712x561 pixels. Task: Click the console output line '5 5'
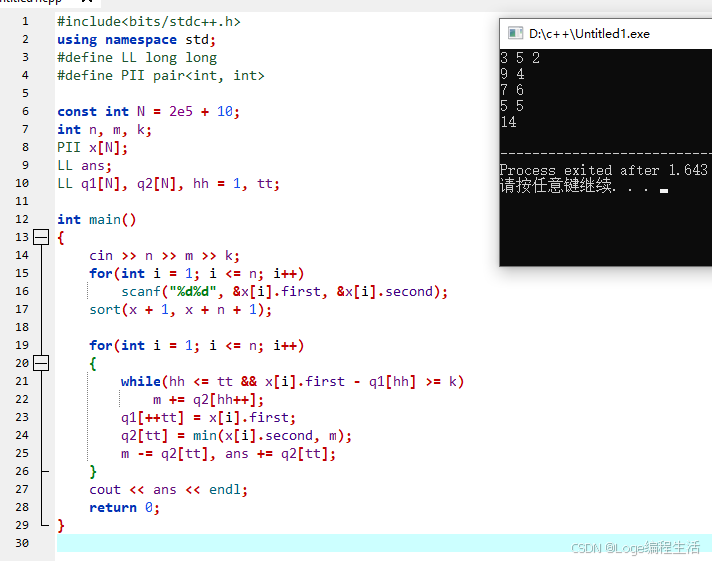(512, 106)
